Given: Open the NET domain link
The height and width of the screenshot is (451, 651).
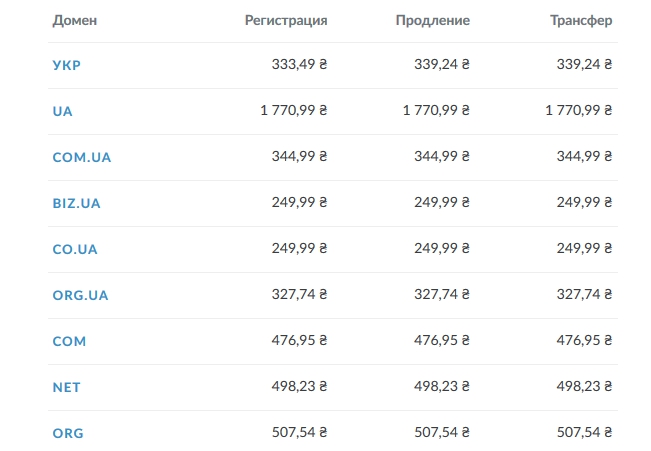Looking at the screenshot, I should click(x=66, y=388).
